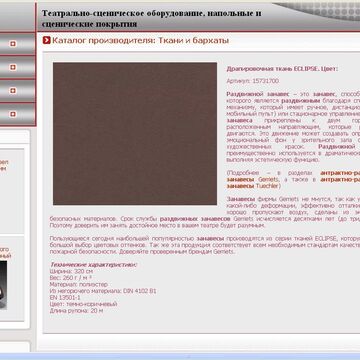Expand the third sidebar menu plus icon
Image resolution: width=360 pixels, height=360 pixels.
pos(13,91)
